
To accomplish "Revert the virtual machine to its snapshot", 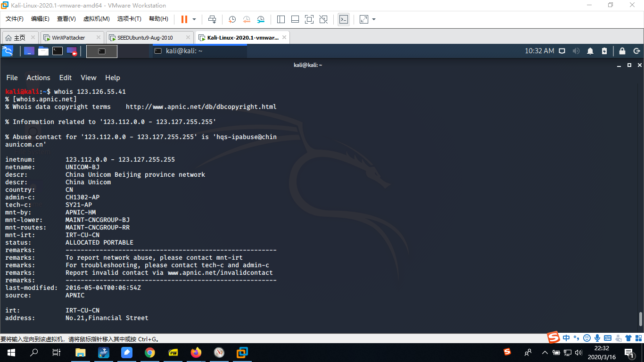I will 247,19.
